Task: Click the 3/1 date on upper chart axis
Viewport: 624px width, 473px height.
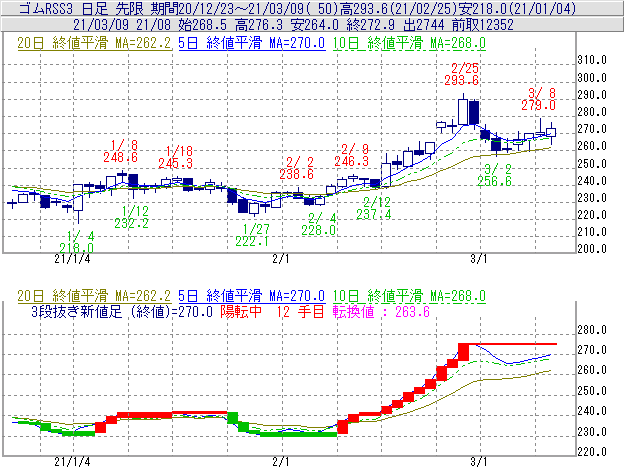Action: (x=479, y=259)
